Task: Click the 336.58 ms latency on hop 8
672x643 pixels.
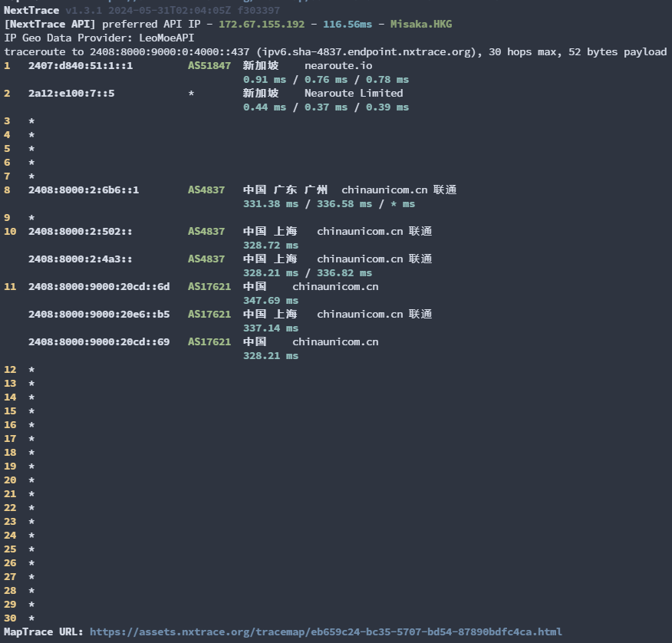Action: [344, 203]
